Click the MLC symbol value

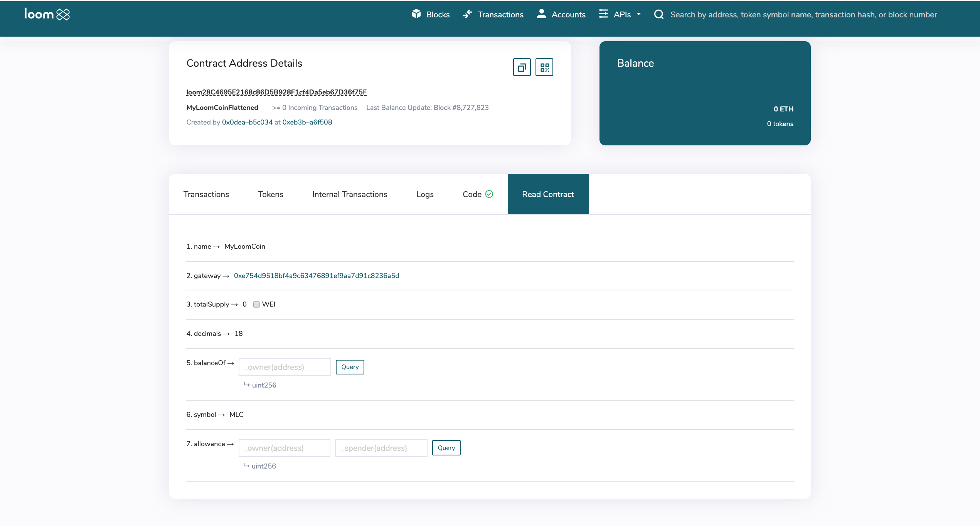click(x=236, y=415)
